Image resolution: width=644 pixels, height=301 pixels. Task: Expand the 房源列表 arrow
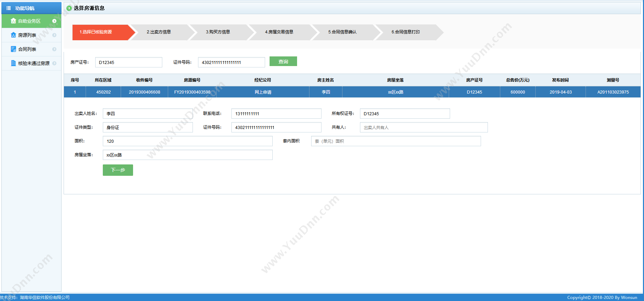(54, 35)
